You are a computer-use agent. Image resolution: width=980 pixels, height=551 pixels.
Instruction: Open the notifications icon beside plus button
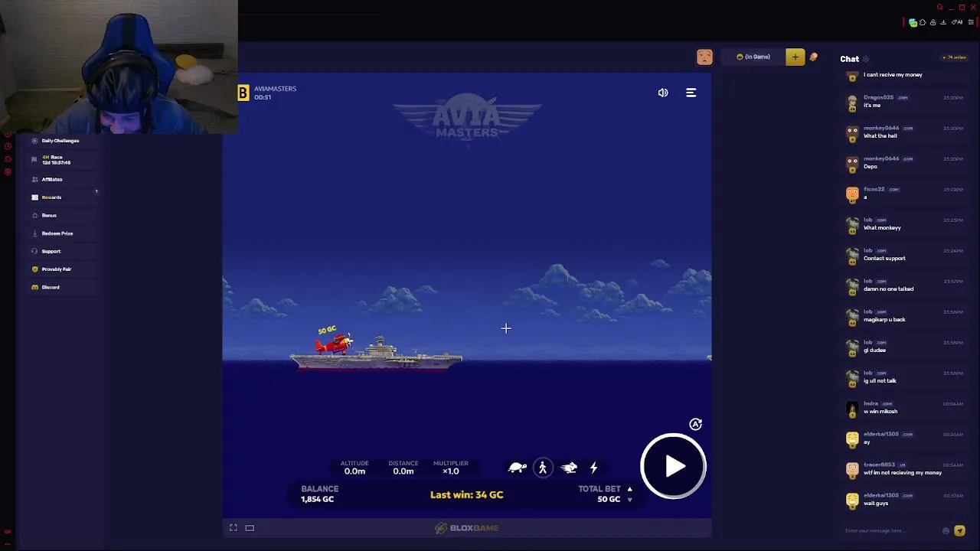(x=813, y=57)
